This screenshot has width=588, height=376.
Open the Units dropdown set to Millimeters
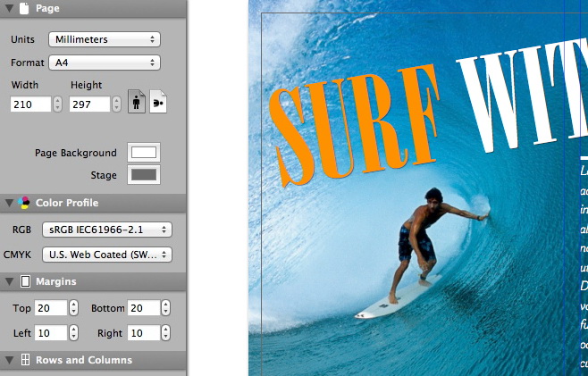tap(105, 39)
